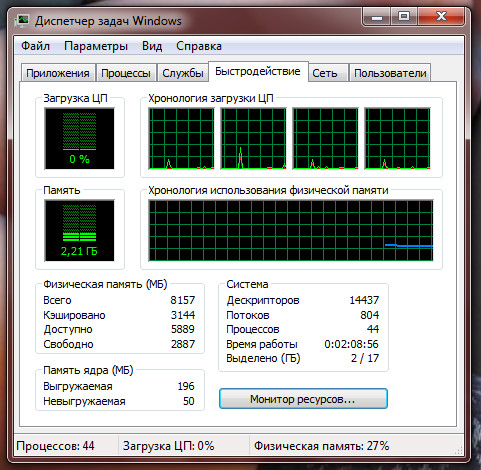
Task: Maximize the Task Manager window
Action: 404,16
